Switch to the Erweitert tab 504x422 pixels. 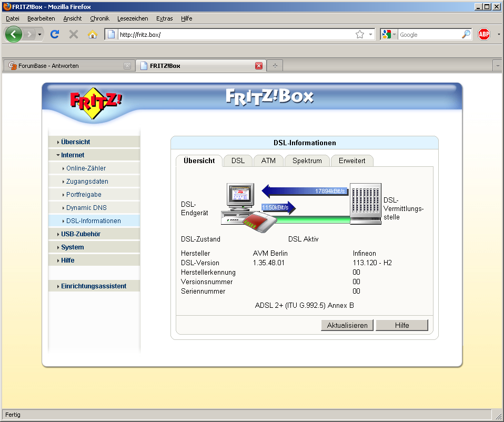tap(352, 160)
